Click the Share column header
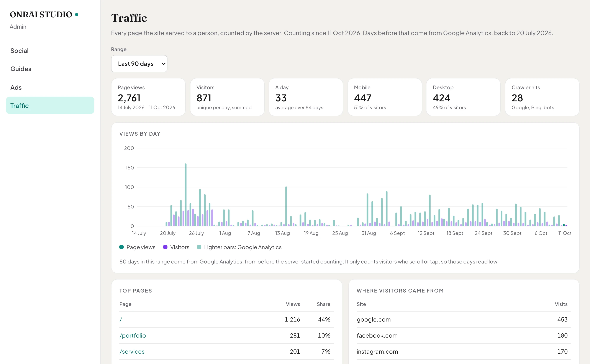The width and height of the screenshot is (590, 364). pyautogui.click(x=323, y=304)
